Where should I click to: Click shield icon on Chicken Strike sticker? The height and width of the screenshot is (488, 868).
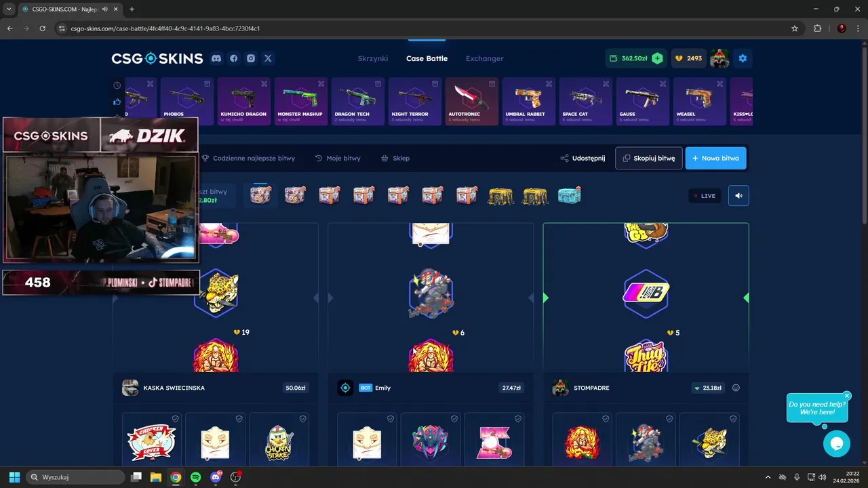pos(302,419)
